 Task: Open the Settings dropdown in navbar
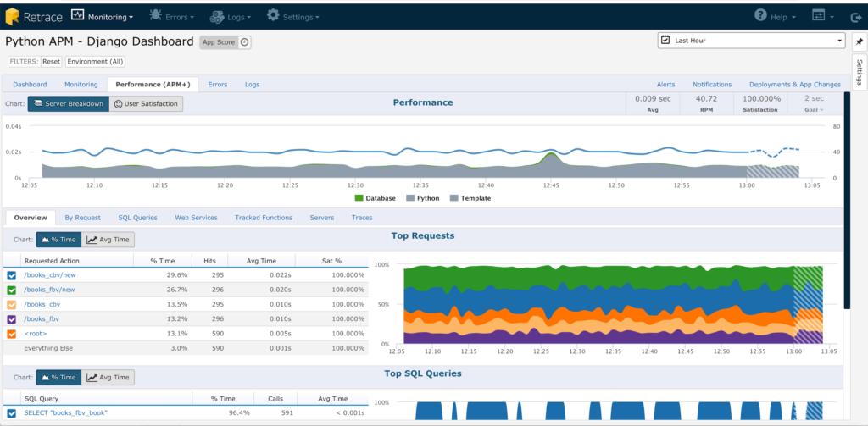click(x=292, y=17)
